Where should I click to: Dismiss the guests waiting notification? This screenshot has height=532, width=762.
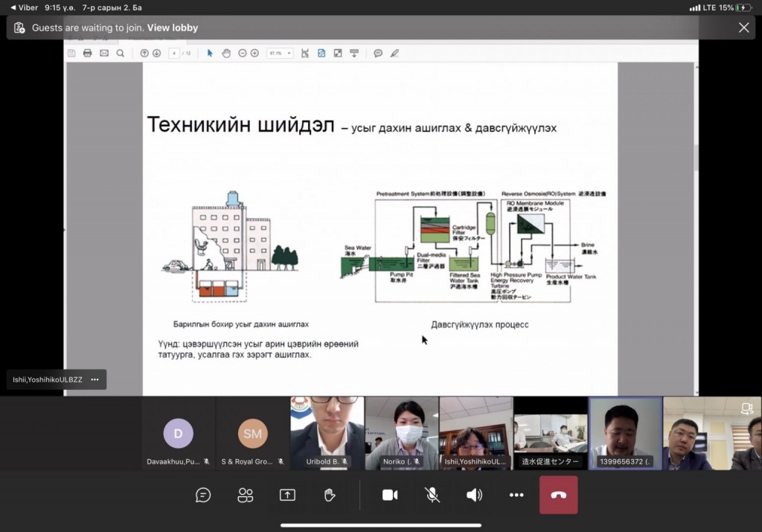point(743,28)
